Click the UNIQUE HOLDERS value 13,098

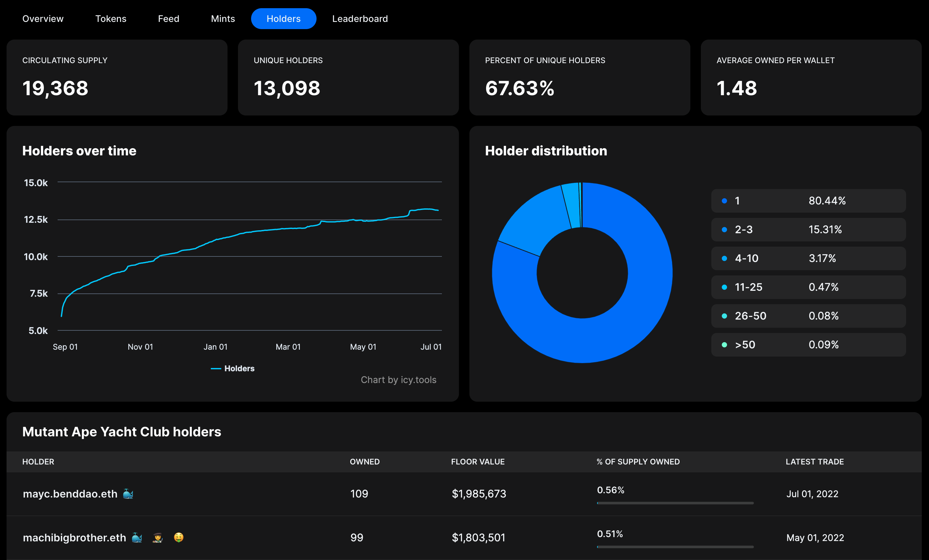[287, 89]
